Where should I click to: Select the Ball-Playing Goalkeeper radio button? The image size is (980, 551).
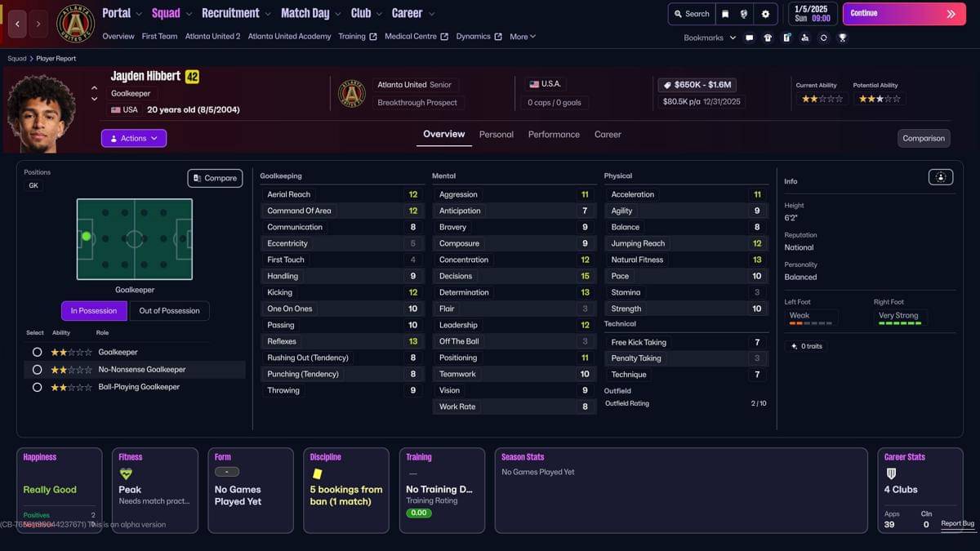tap(37, 387)
